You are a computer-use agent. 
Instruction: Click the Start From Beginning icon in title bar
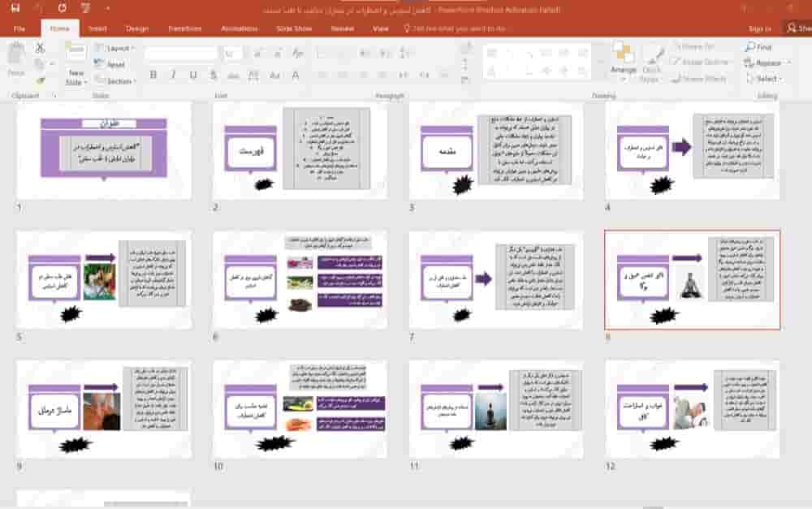(85, 8)
